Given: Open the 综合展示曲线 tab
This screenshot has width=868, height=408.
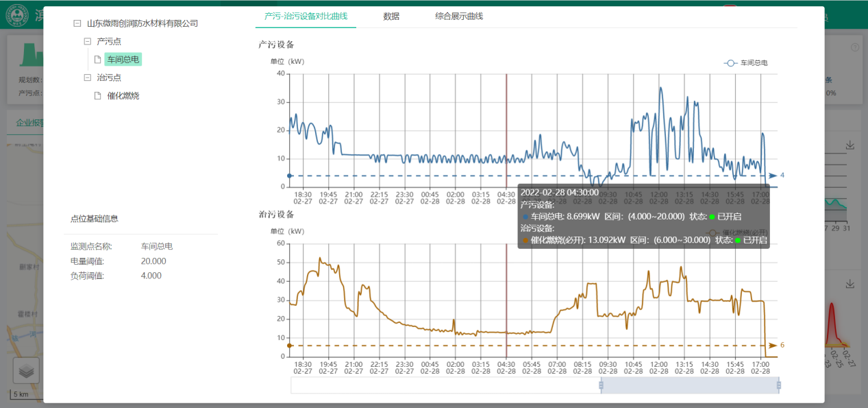Looking at the screenshot, I should (459, 16).
